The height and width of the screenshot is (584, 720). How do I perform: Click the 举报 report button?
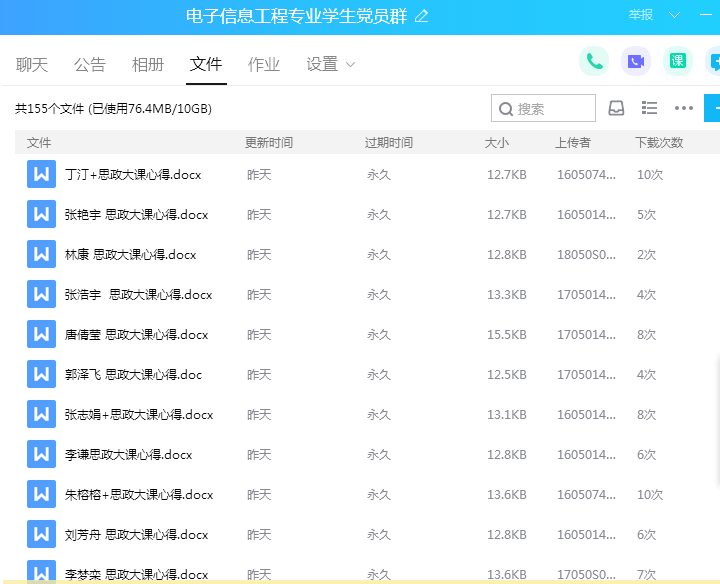pos(641,15)
